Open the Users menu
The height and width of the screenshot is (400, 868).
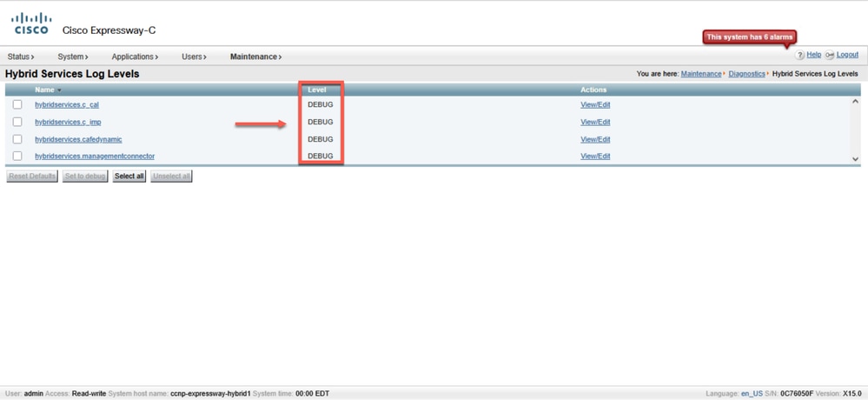[195, 57]
